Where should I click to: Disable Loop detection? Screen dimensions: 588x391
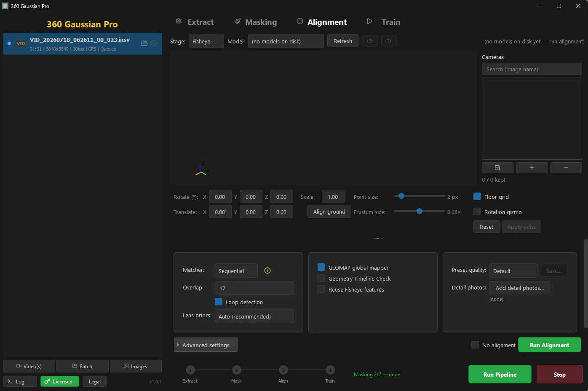[219, 302]
